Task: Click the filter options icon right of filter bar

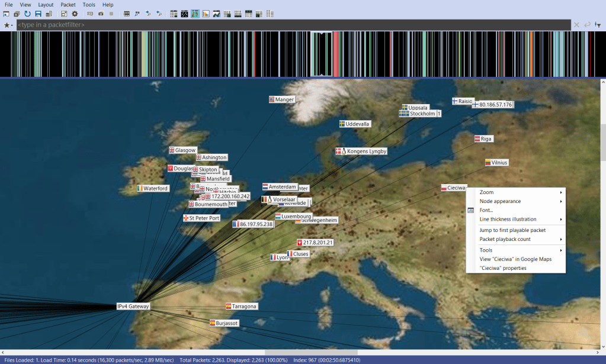Action: pyautogui.click(x=598, y=25)
